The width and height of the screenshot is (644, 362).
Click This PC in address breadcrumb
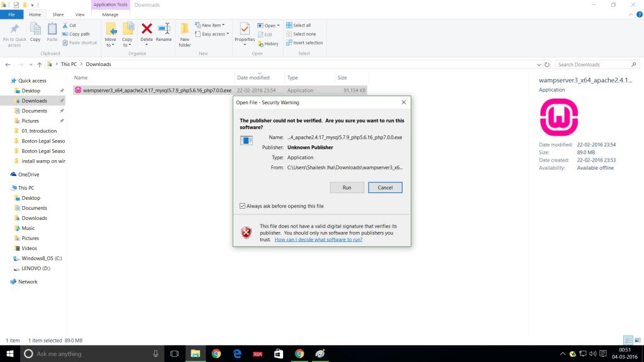(x=69, y=64)
